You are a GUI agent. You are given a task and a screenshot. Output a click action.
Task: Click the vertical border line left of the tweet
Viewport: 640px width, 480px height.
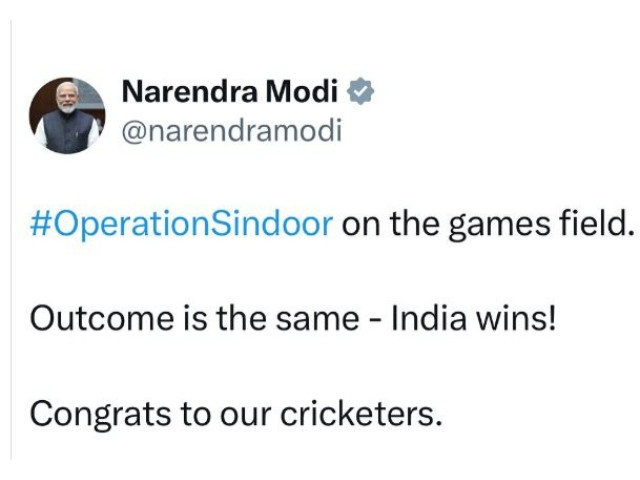(x=11, y=240)
